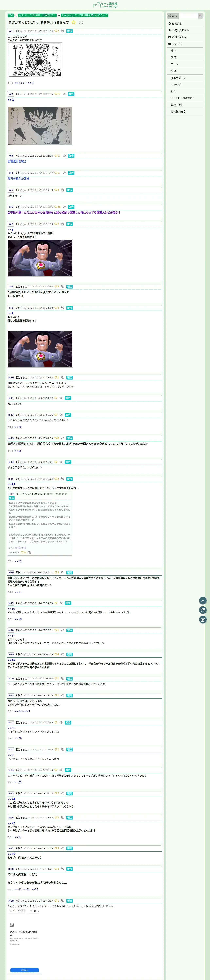This screenshot has width=210, height=980.
Task: Open the ちくしょう manga image in post 1
Action: [35, 60]
